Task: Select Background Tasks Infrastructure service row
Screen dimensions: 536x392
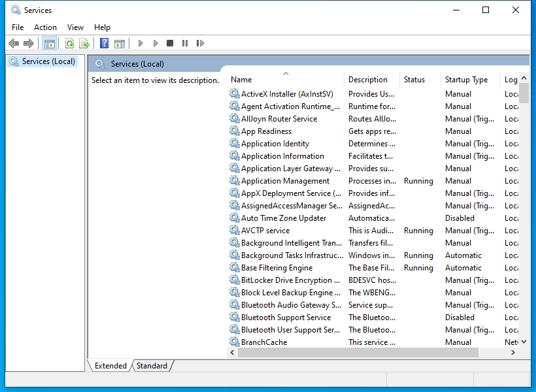Action: 373,255
